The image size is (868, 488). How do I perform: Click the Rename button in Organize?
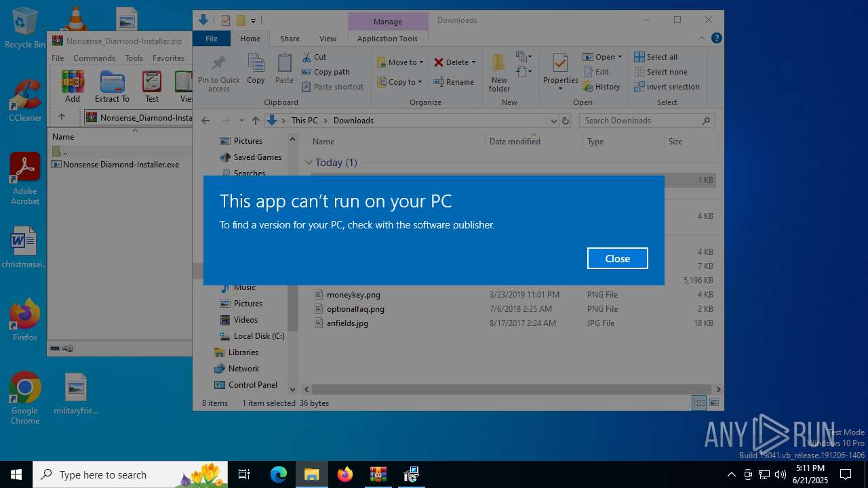454,82
